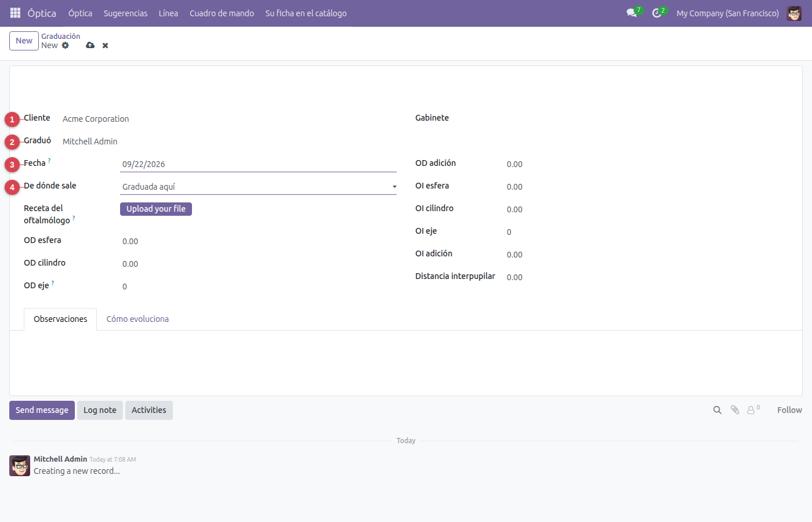Click the New record button
Screen dimensions: 812x522
[24, 41]
